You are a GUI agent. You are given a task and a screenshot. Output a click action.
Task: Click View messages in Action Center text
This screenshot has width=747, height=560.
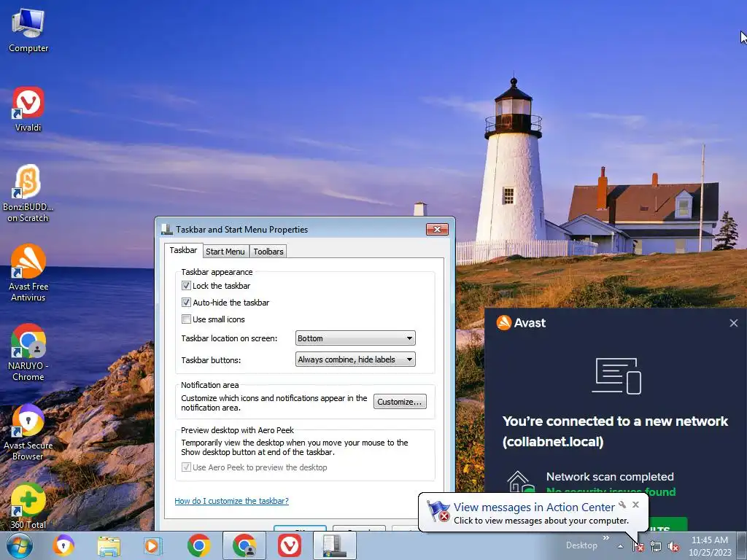pyautogui.click(x=534, y=507)
